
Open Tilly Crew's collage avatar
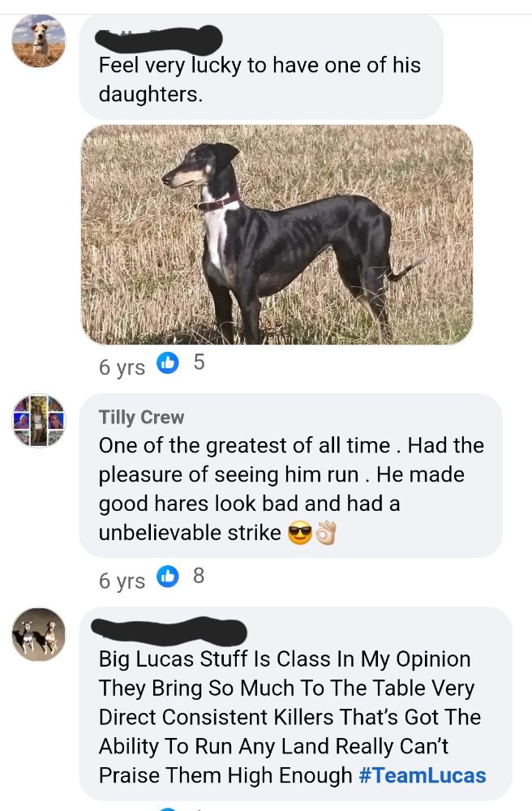39,420
